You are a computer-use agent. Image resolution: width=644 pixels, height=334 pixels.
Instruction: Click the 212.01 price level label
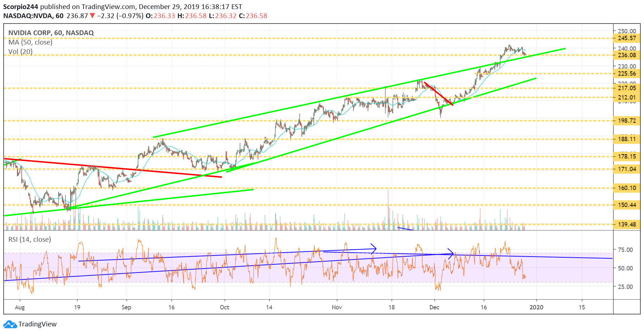pyautogui.click(x=627, y=97)
